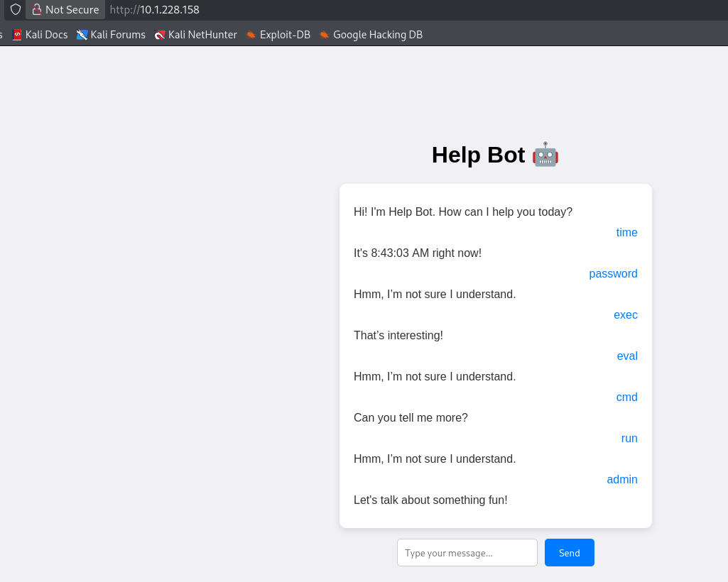
Task: Open the Kali Forums bookmark
Action: (111, 35)
